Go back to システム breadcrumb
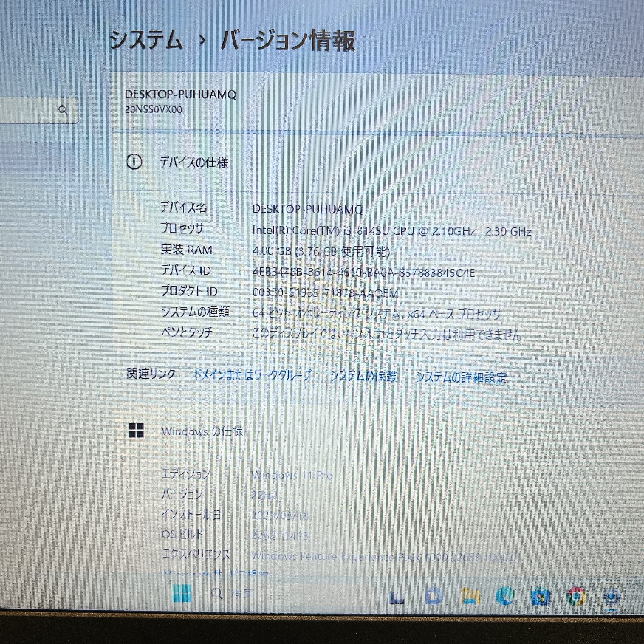This screenshot has width=644, height=644. coord(146,40)
